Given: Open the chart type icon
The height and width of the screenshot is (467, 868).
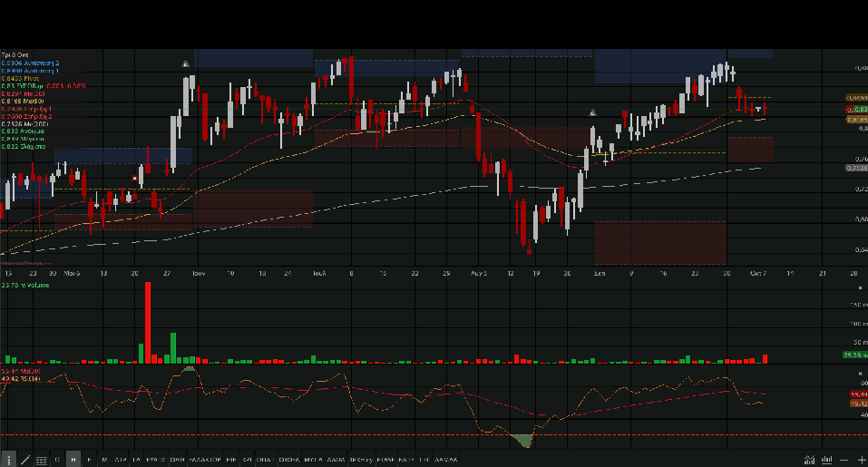Looking at the screenshot, I should [809, 460].
